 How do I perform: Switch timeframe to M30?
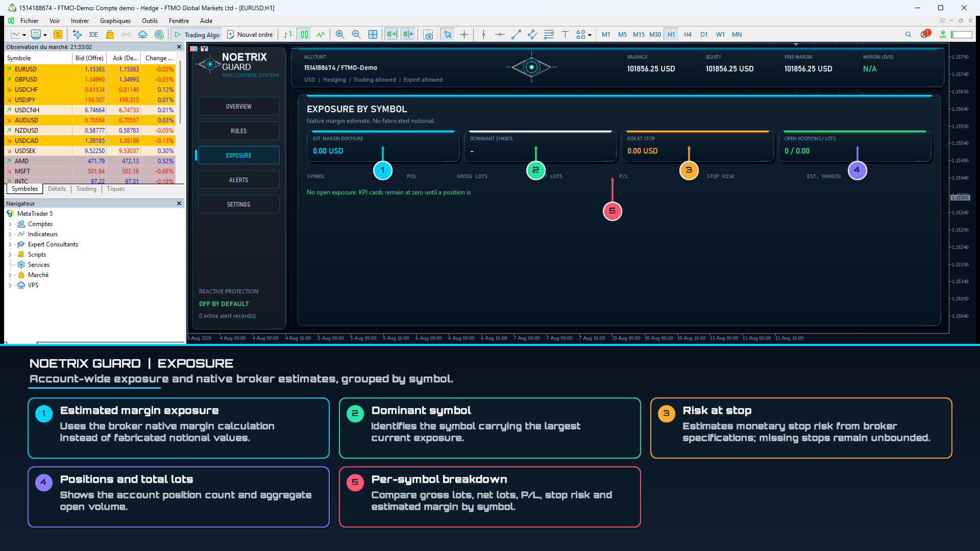point(655,35)
